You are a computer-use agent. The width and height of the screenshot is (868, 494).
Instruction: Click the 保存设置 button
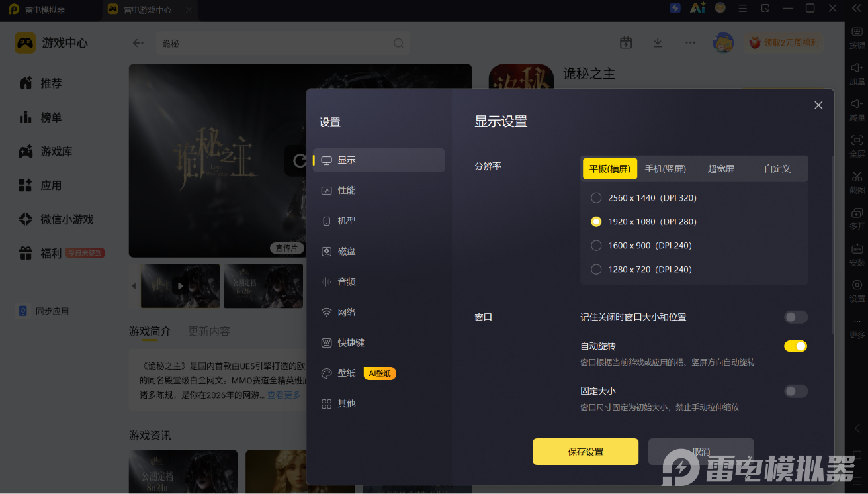point(586,452)
